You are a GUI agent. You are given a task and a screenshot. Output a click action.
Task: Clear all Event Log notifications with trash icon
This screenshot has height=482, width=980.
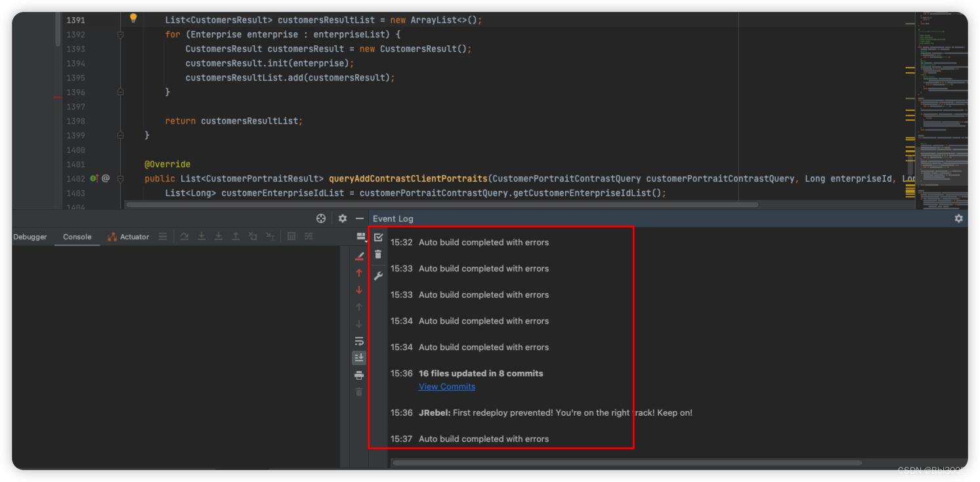tap(378, 254)
